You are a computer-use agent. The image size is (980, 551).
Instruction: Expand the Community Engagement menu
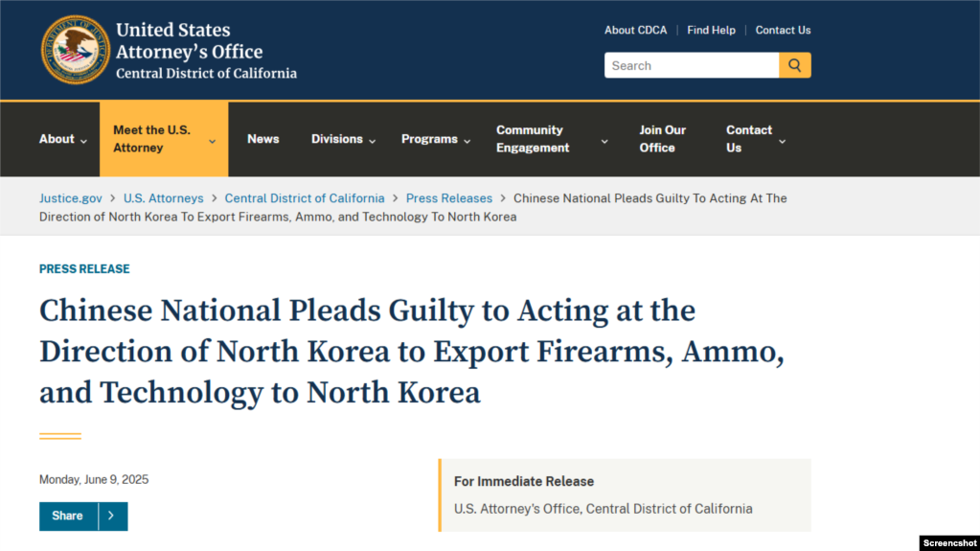(x=551, y=139)
